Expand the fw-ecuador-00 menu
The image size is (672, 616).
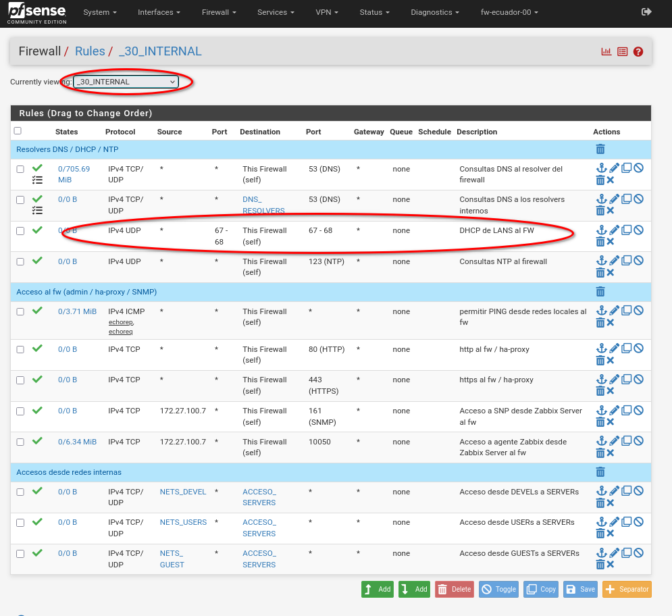coord(509,12)
